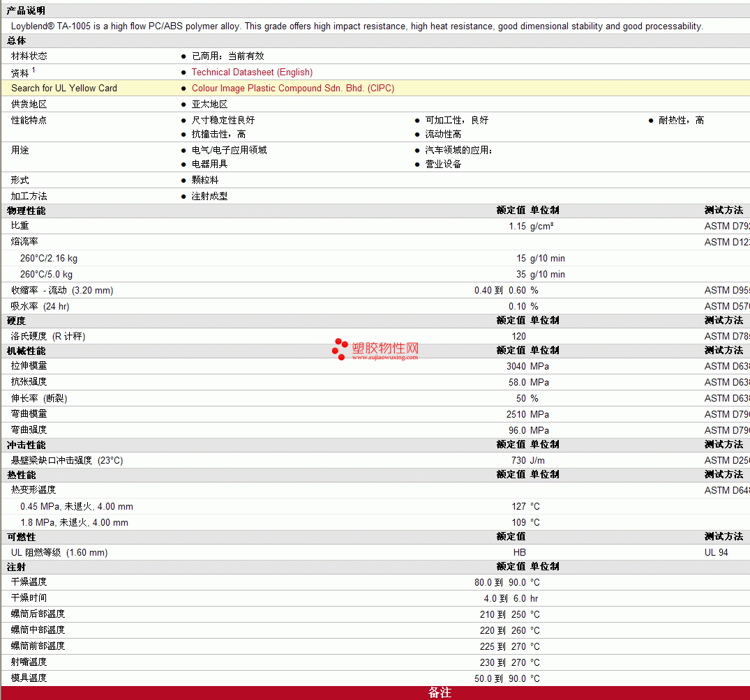Click the red 备注 bar
The height and width of the screenshot is (700, 750).
click(x=375, y=693)
